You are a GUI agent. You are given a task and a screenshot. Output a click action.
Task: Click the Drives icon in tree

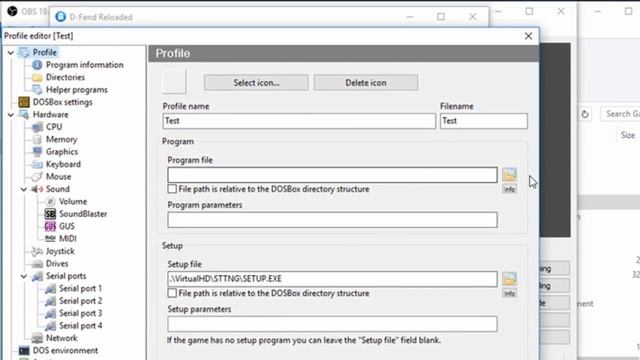[x=37, y=264]
